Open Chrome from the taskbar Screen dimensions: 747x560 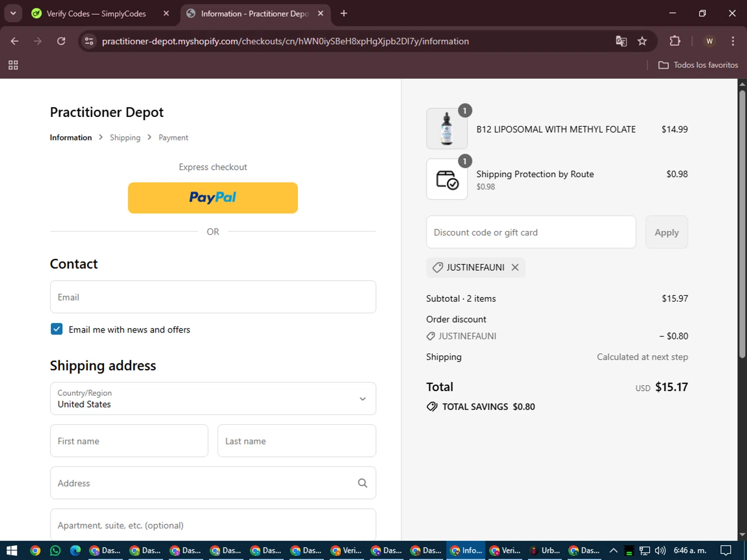[35, 551]
